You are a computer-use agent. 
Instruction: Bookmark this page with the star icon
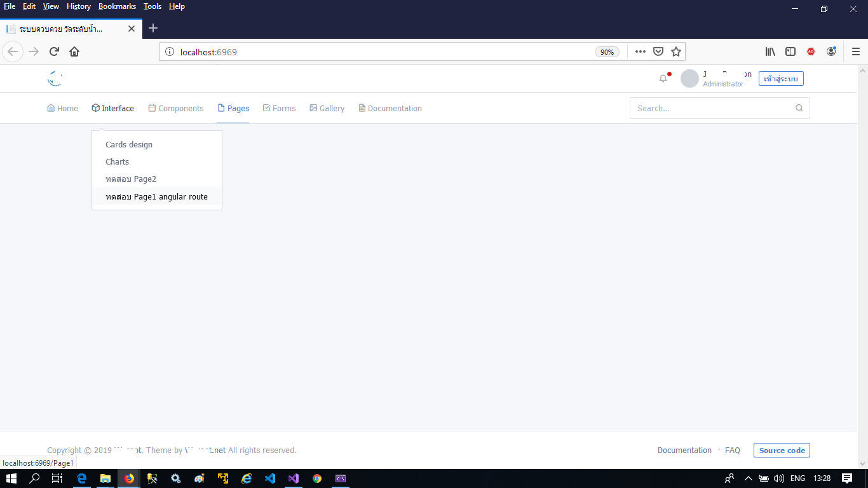pos(676,51)
